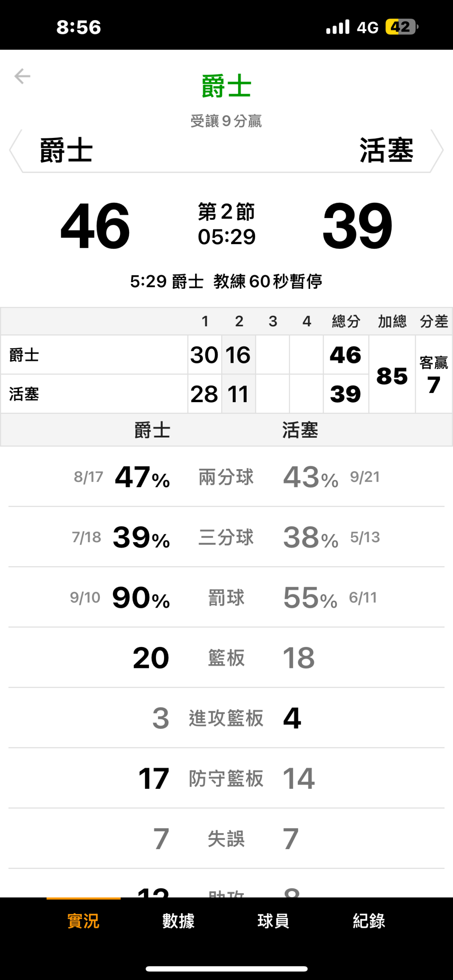
Task: Tap the back arrow icon
Action: click(x=22, y=76)
